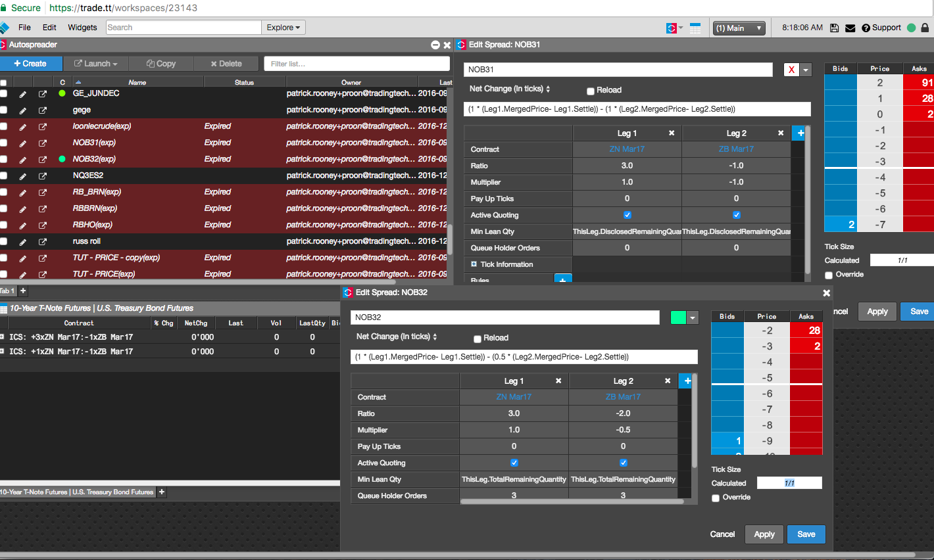Expand the Tick Information section
Viewport: 934px width, 560px height.
474,264
